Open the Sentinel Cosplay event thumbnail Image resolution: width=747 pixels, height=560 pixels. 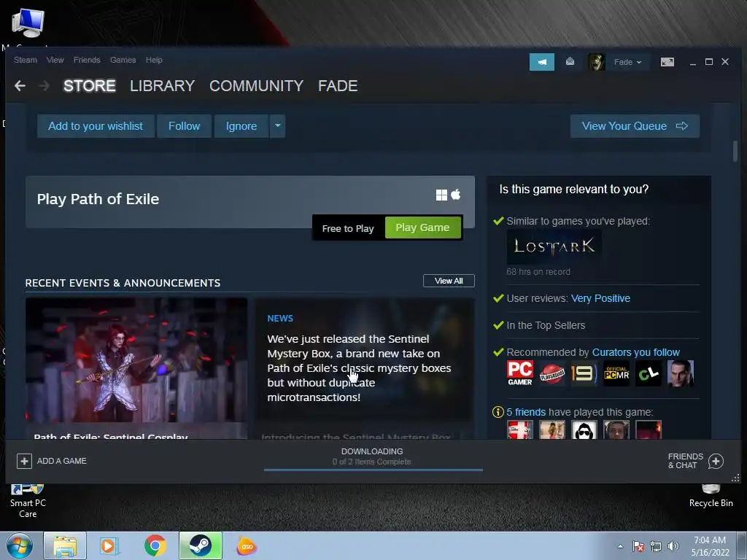tap(136, 360)
